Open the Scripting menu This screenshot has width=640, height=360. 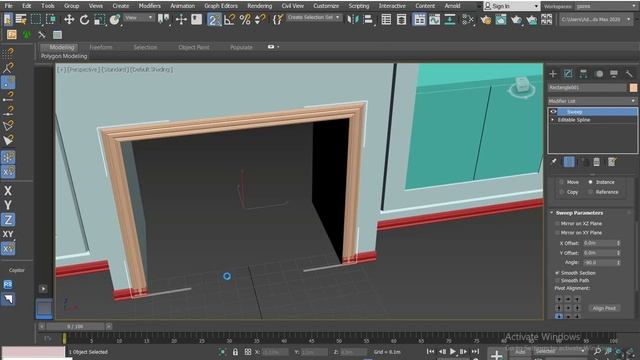(359, 6)
